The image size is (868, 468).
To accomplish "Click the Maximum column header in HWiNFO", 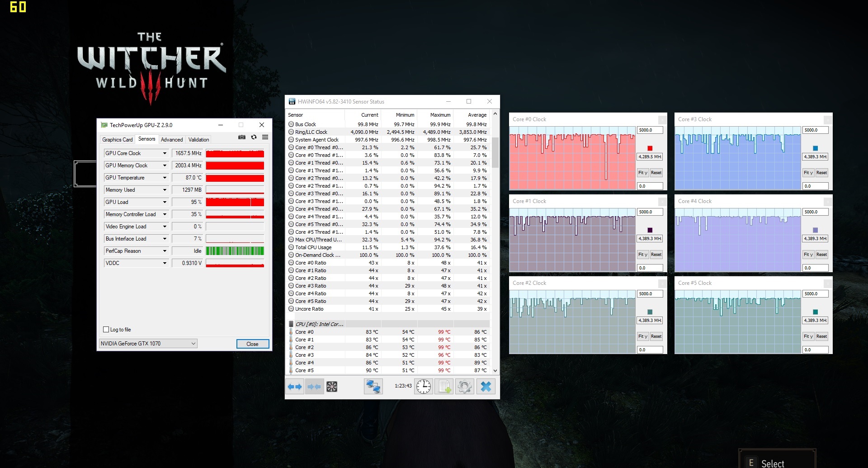I will point(435,115).
